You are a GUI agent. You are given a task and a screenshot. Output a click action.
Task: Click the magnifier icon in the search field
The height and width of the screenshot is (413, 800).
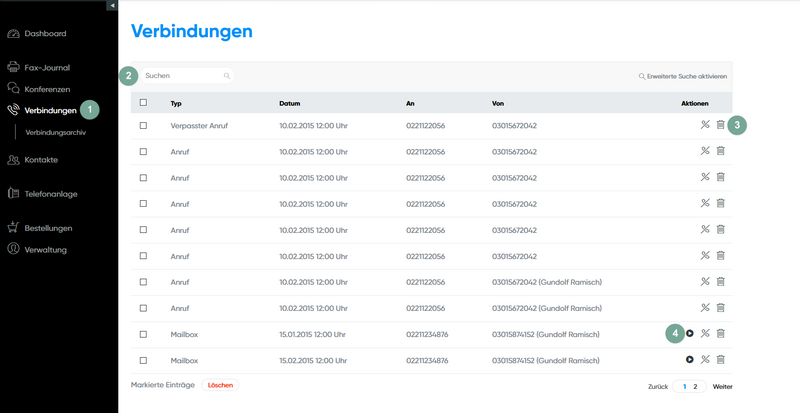pos(227,76)
